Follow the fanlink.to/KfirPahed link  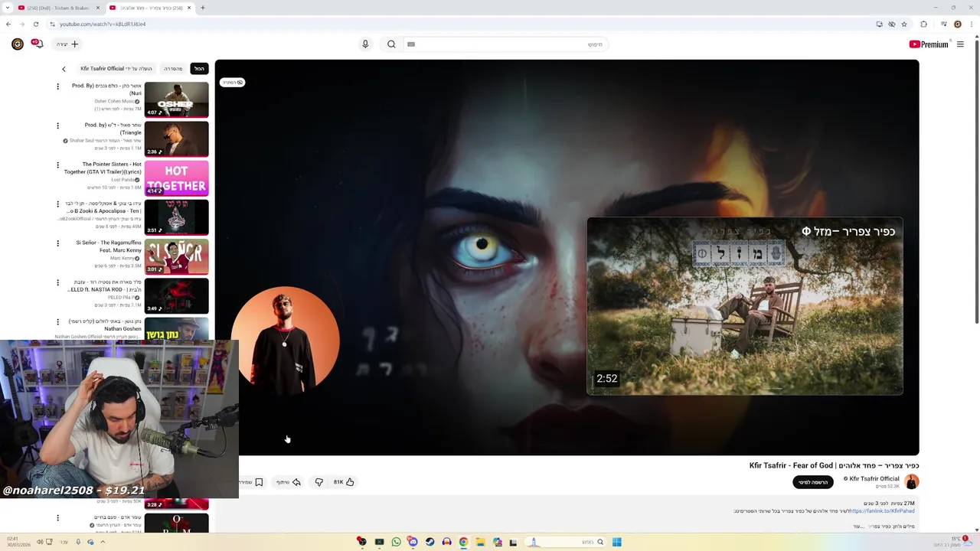click(882, 511)
